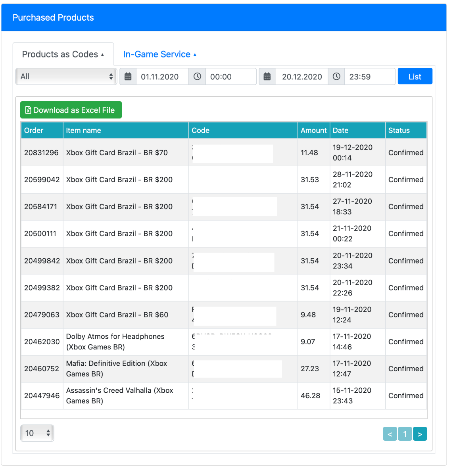Go to next page arrow

point(420,434)
